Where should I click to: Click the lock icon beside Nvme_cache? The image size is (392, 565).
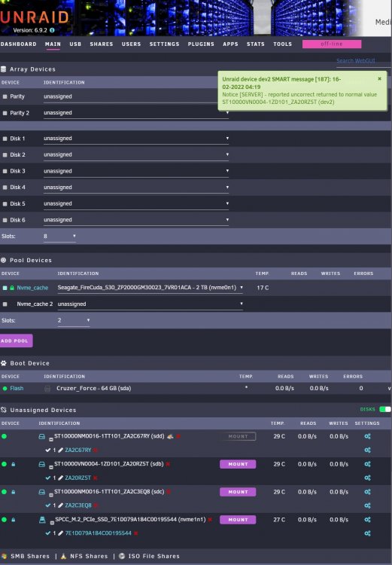click(12, 288)
